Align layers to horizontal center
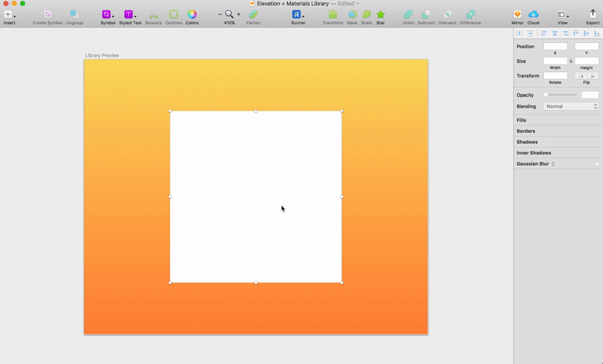Image resolution: width=603 pixels, height=364 pixels. tap(555, 33)
